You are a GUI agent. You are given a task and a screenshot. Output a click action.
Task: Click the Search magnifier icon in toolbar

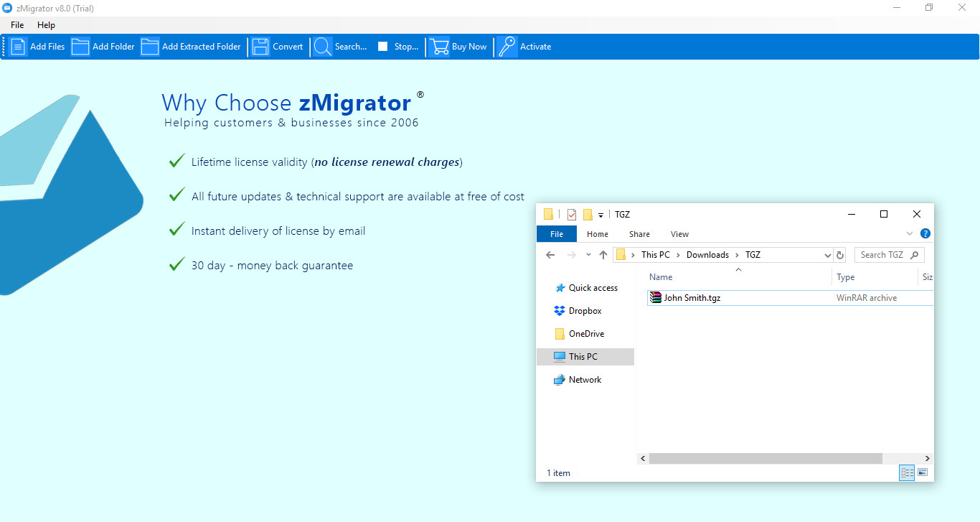323,47
